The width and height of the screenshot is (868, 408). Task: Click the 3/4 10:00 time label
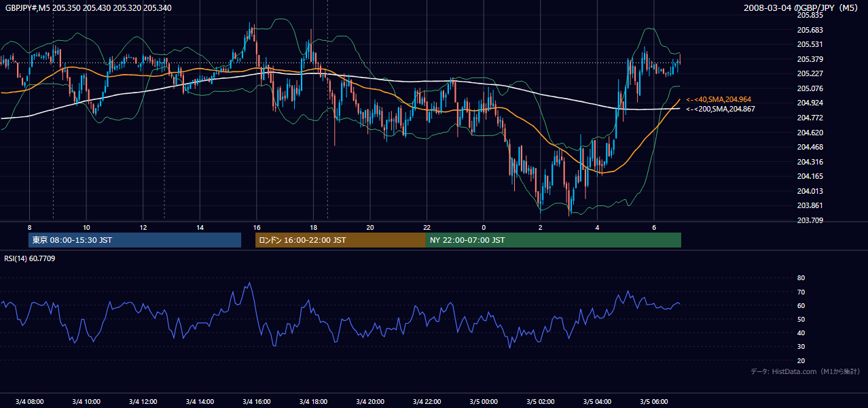point(86,401)
